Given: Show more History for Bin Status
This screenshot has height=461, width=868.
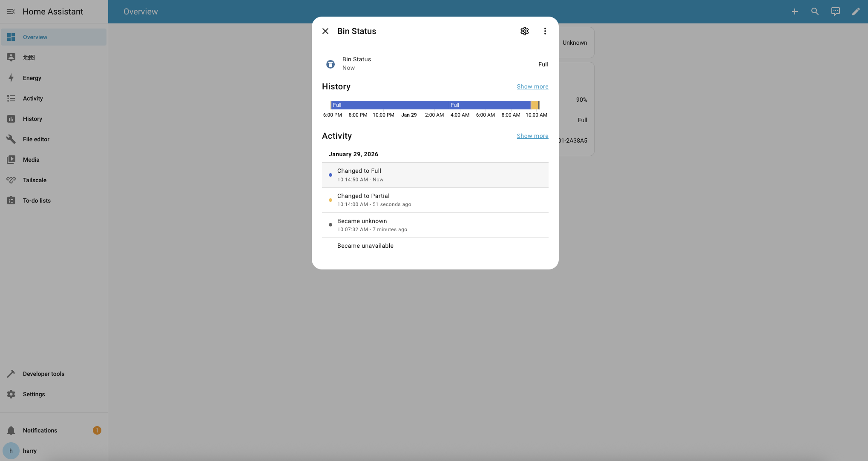Looking at the screenshot, I should (x=532, y=86).
